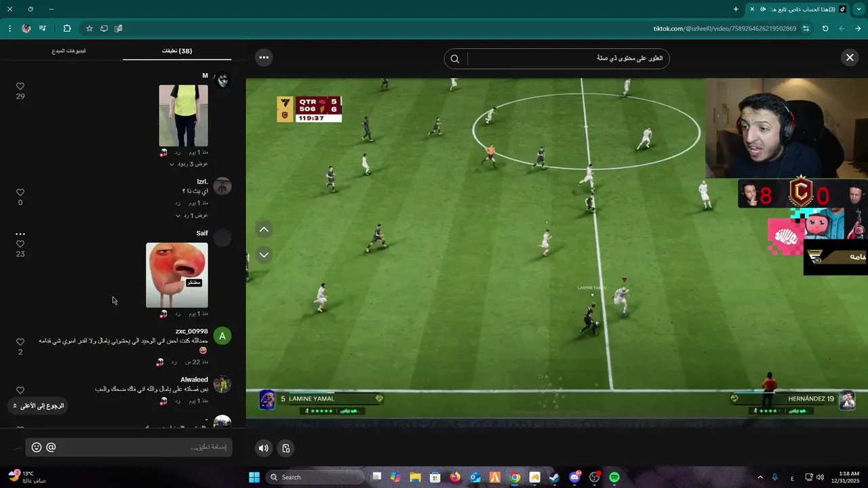This screenshot has width=868, height=488.
Task: Open the Windows Start menu
Action: coord(254,477)
